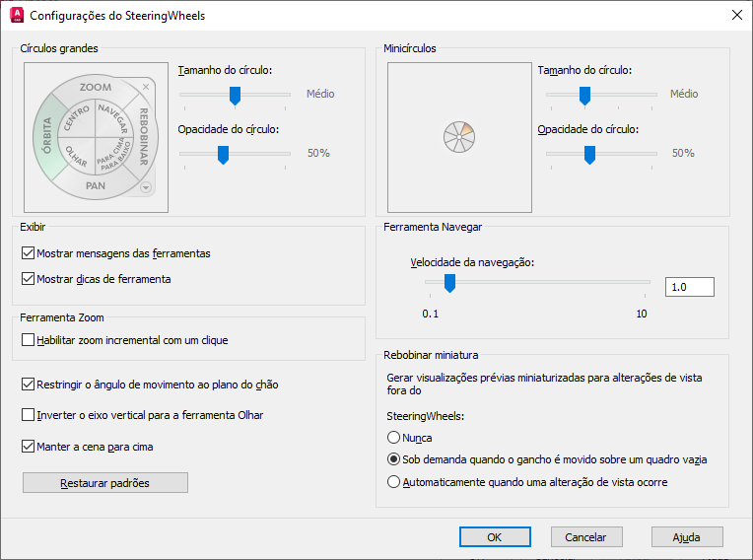Image resolution: width=753 pixels, height=560 pixels.
Task: Click the ÓRBITA wedge in wheel preview
Action: click(46, 136)
